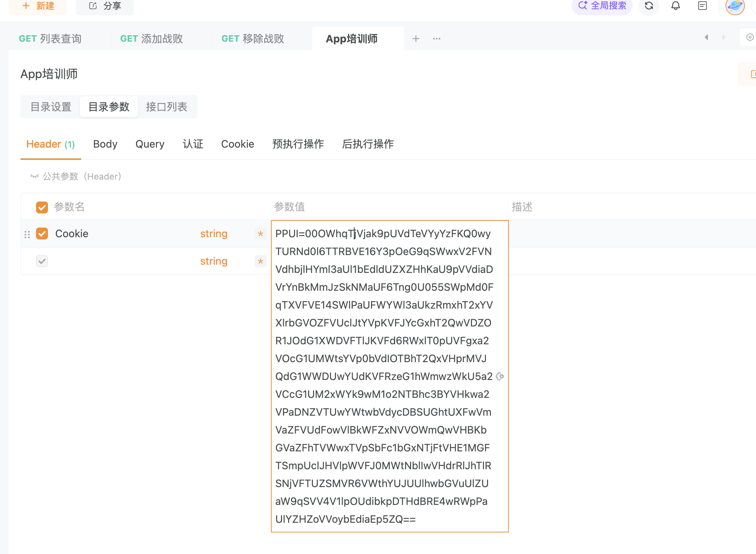
Task: Click the drag handle beside Cookie row
Action: pyautogui.click(x=27, y=234)
